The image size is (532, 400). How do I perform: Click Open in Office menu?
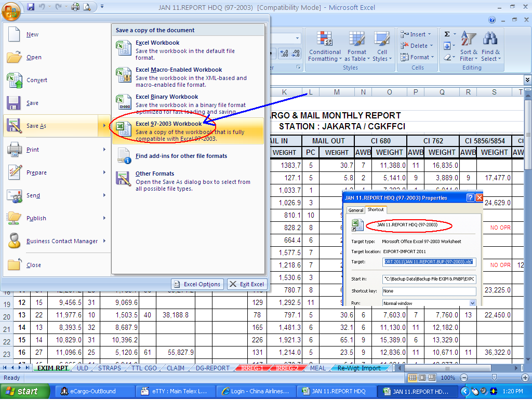coord(56,57)
